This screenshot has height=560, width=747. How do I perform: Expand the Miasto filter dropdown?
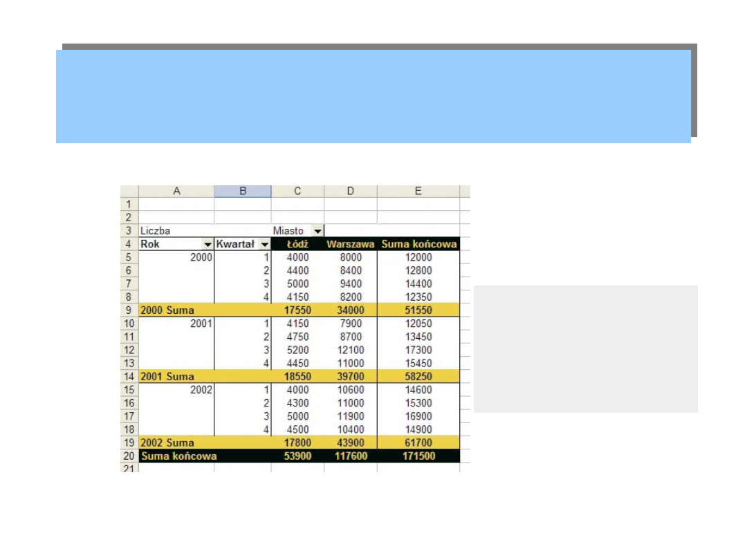[317, 231]
